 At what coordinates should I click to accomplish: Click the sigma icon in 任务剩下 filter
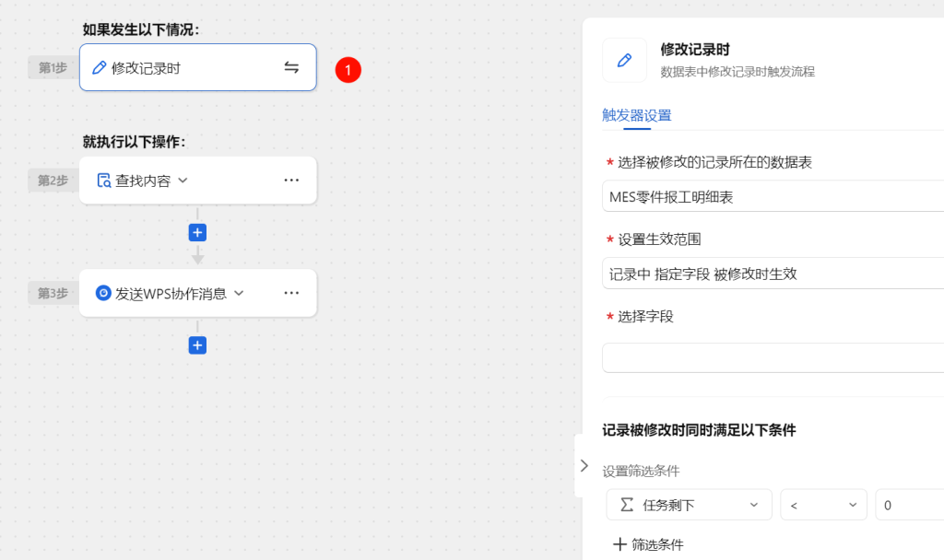tap(627, 505)
